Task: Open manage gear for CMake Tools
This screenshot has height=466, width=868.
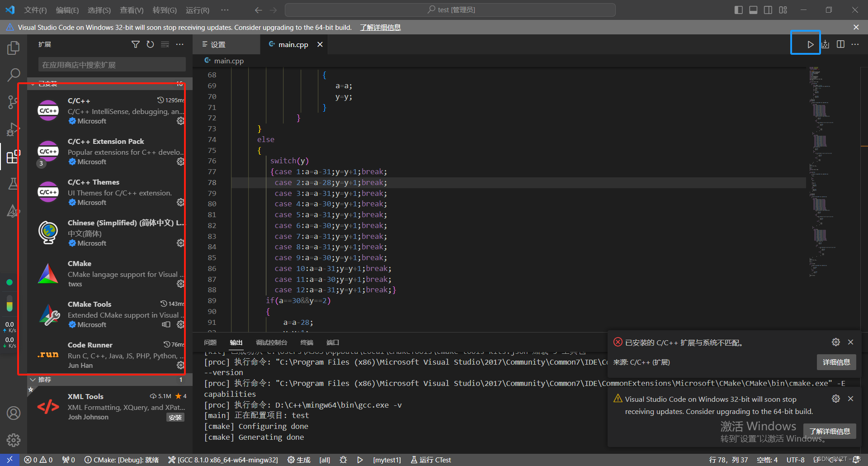Action: pos(180,324)
